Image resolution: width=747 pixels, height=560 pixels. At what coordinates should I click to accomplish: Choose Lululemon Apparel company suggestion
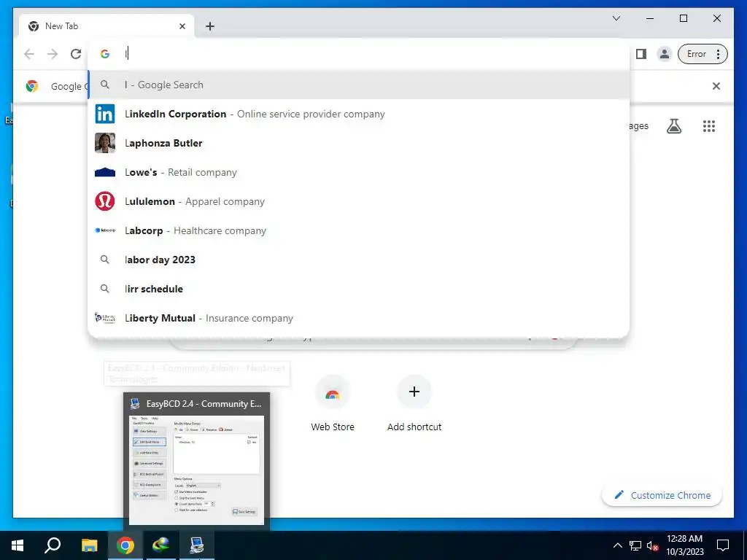(359, 201)
